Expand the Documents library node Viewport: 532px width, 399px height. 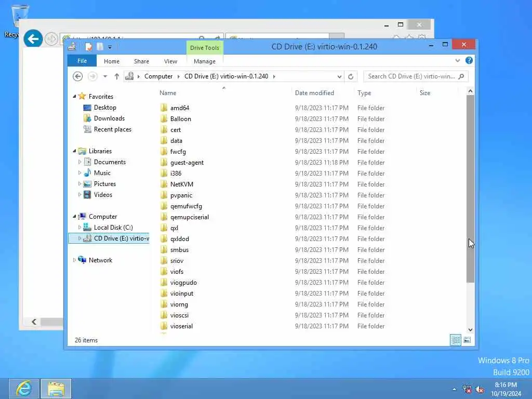click(79, 162)
